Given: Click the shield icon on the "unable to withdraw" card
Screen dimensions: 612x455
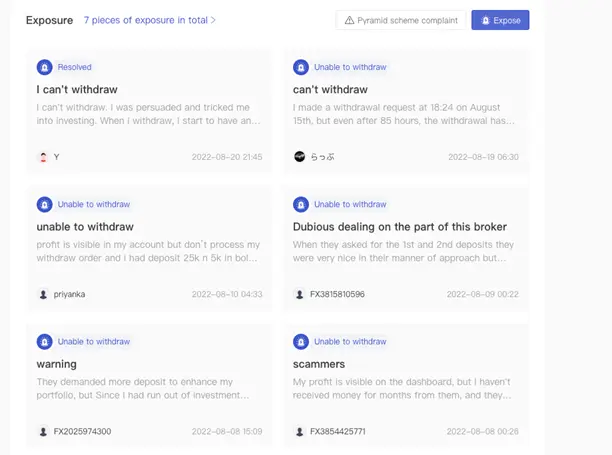Looking at the screenshot, I should coord(44,204).
